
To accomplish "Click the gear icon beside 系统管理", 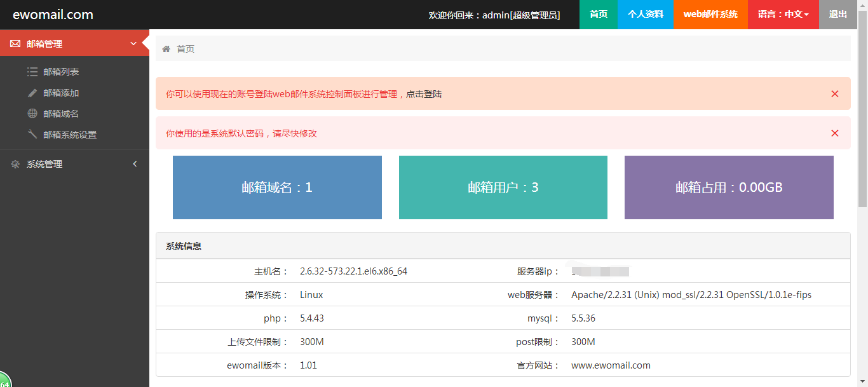I will [x=15, y=163].
